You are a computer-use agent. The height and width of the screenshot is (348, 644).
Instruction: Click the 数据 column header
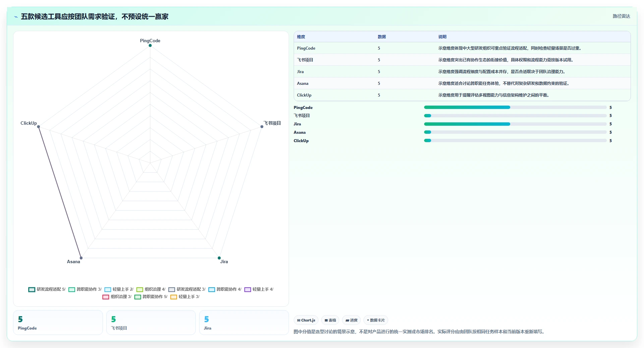(x=382, y=37)
